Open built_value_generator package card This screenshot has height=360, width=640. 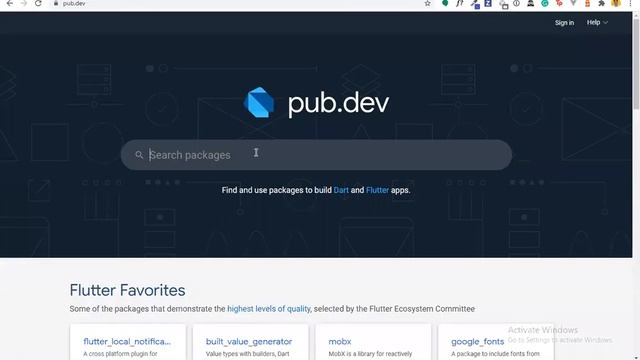pyautogui.click(x=251, y=342)
